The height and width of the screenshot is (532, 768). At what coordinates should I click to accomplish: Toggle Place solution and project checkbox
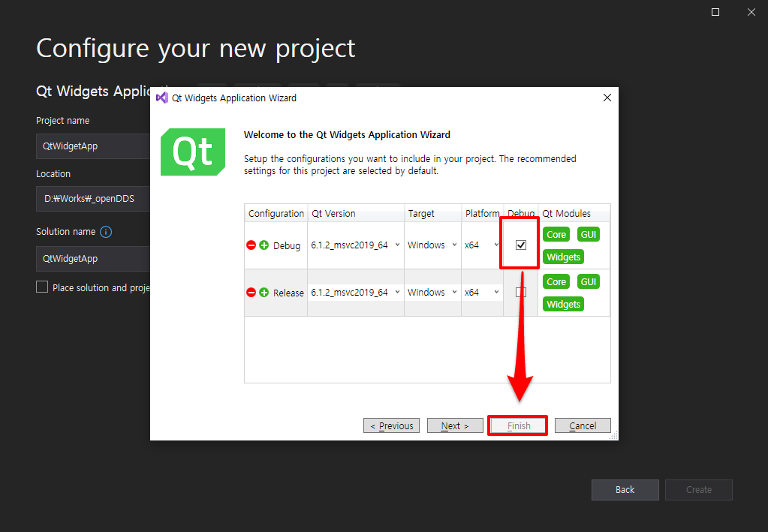[x=42, y=287]
